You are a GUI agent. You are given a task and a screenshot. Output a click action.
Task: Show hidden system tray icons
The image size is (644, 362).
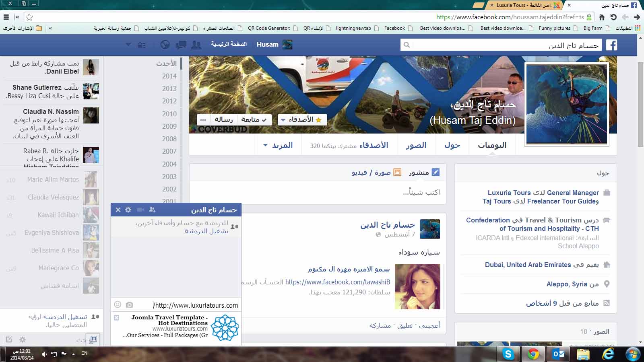pyautogui.click(x=73, y=354)
